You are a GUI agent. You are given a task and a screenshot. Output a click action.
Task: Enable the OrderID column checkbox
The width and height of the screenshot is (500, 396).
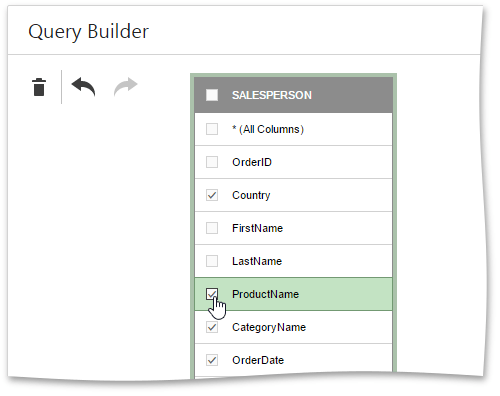pos(212,162)
